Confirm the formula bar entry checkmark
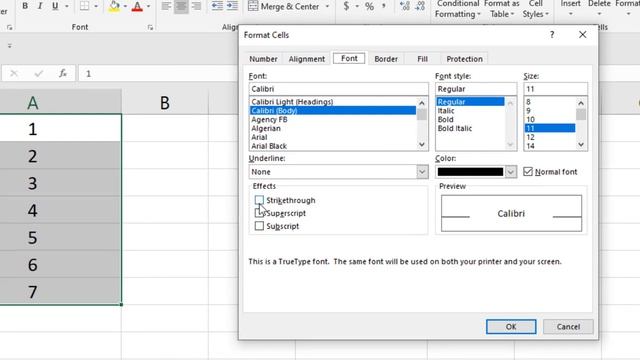The width and height of the screenshot is (640, 360). pos(38,73)
